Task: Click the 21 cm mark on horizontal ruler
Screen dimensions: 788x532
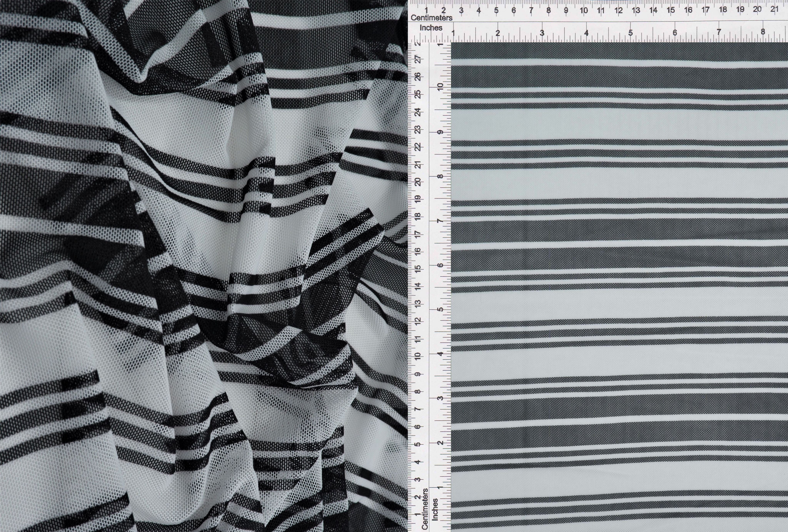Action: pos(775,9)
